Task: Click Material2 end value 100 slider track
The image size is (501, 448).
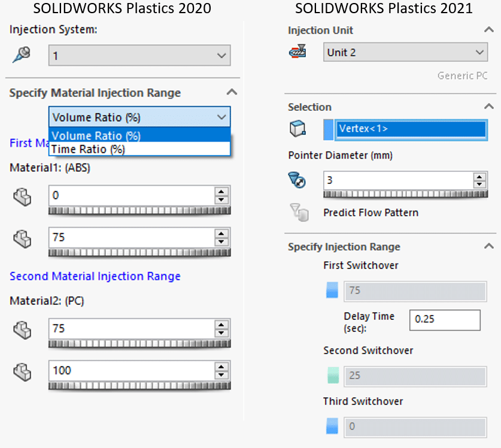Action: (139, 386)
